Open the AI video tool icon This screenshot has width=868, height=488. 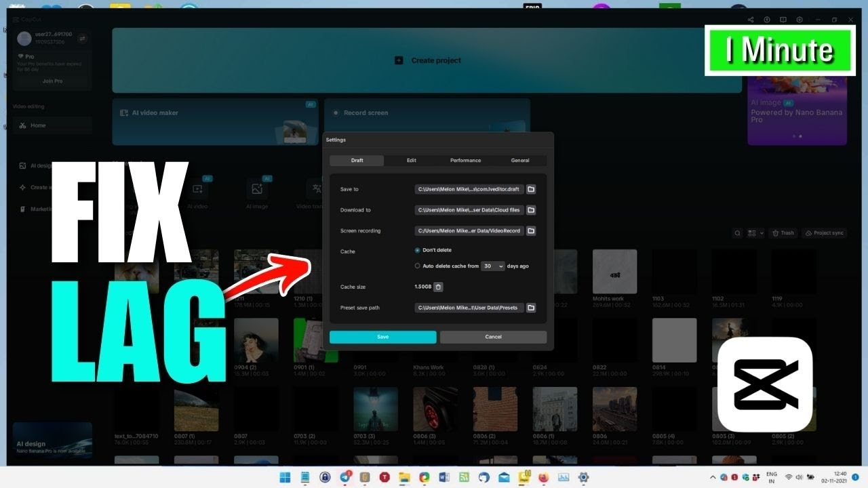197,190
